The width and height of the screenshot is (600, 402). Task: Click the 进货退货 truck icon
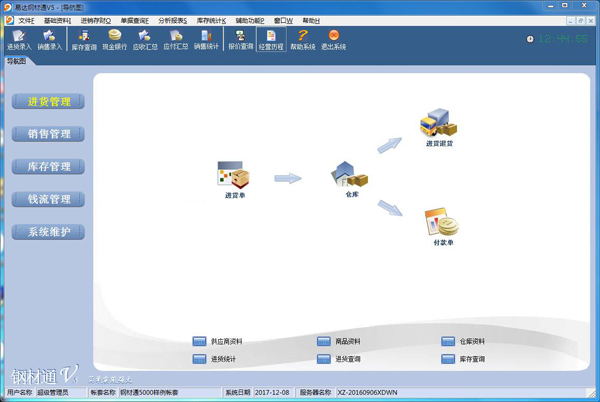(x=438, y=124)
